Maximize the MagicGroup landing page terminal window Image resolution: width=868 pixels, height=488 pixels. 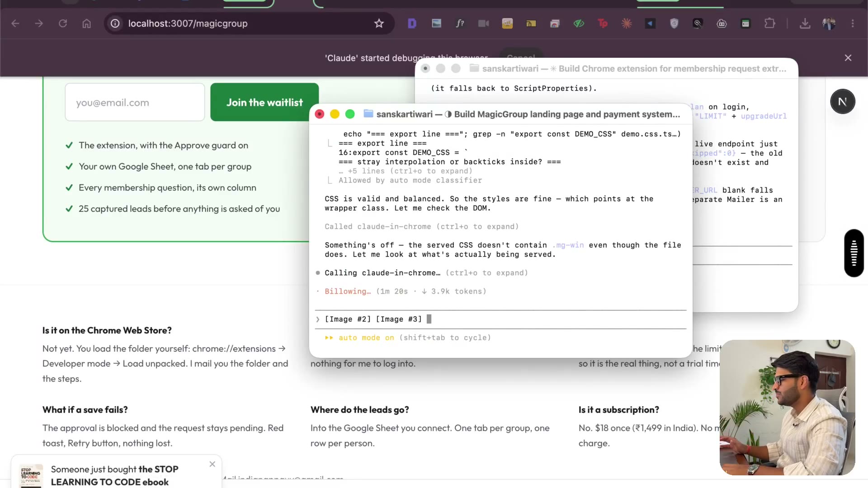click(x=350, y=114)
